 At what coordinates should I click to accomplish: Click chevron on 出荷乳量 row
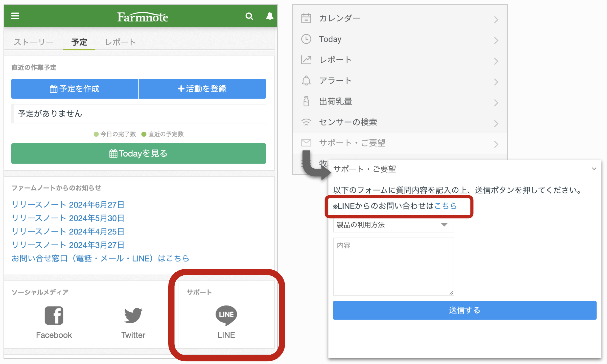coord(496,103)
